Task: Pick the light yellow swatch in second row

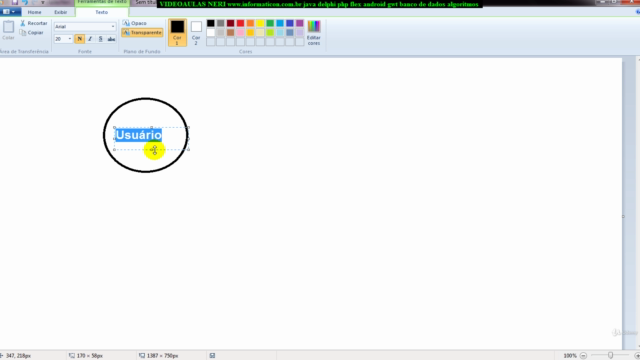Action: click(260, 33)
